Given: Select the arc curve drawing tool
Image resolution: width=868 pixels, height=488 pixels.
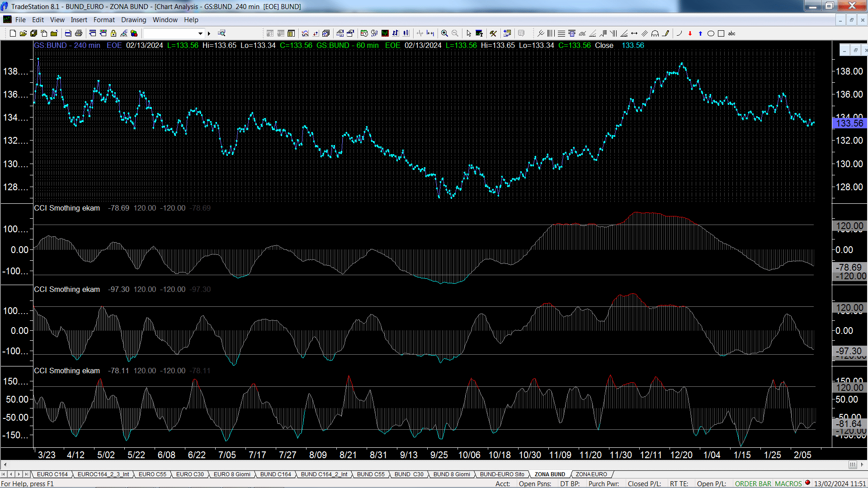Looking at the screenshot, I should pyautogui.click(x=679, y=33).
